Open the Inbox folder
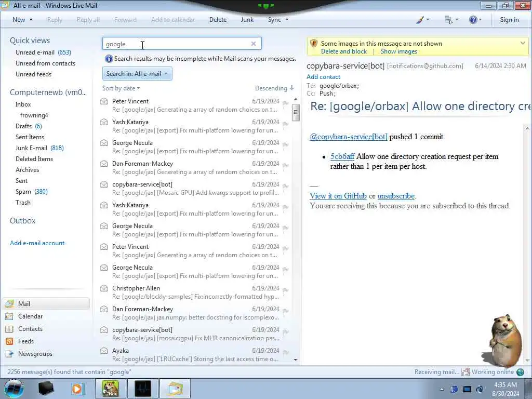This screenshot has height=399, width=532. click(23, 104)
